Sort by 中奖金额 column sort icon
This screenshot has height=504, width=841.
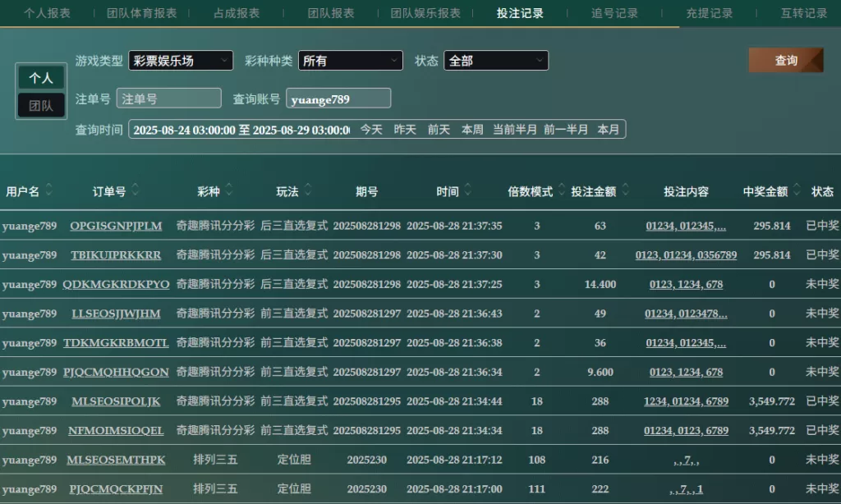click(x=797, y=190)
